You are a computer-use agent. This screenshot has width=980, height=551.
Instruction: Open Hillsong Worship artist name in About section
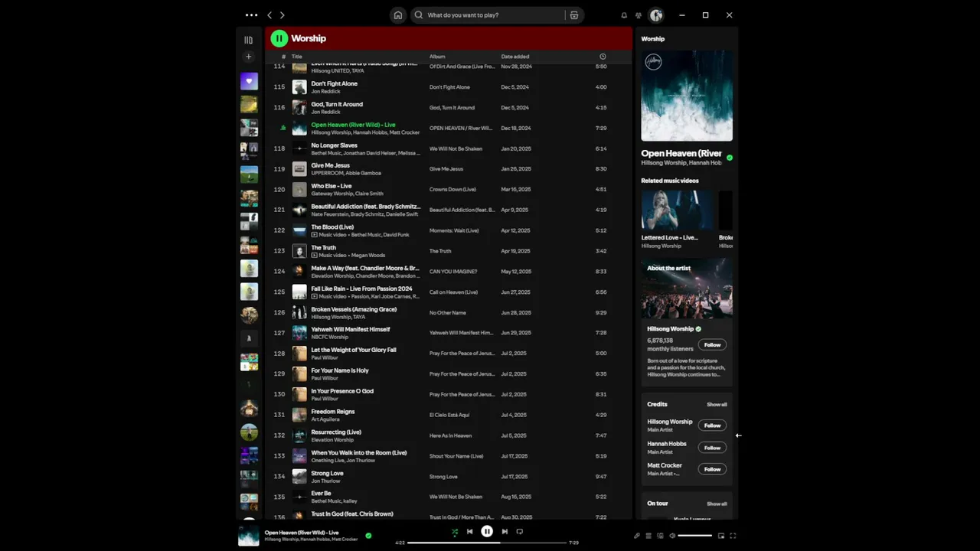(x=670, y=329)
